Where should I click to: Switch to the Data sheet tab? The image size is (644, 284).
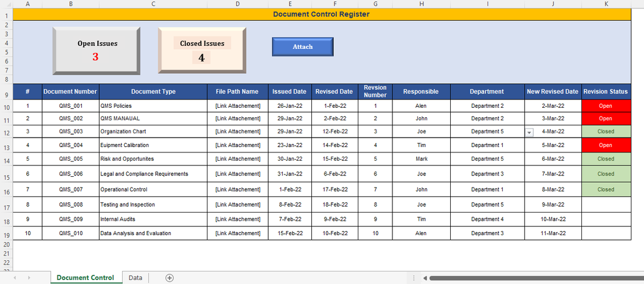click(x=135, y=278)
